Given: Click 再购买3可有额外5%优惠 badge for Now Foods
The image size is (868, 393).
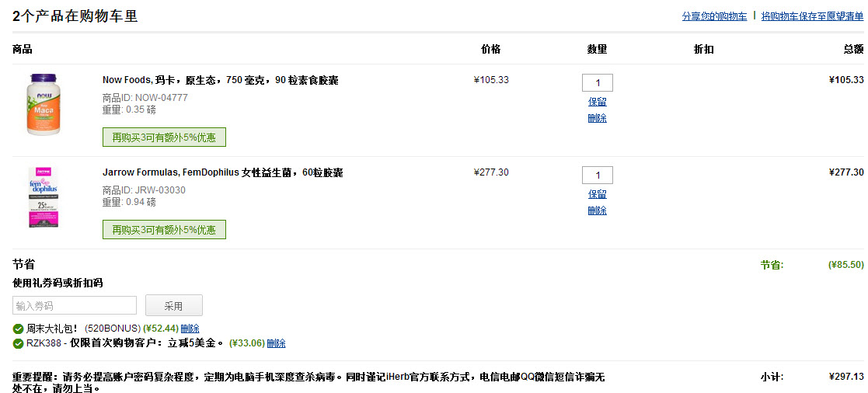Looking at the screenshot, I should tap(165, 137).
